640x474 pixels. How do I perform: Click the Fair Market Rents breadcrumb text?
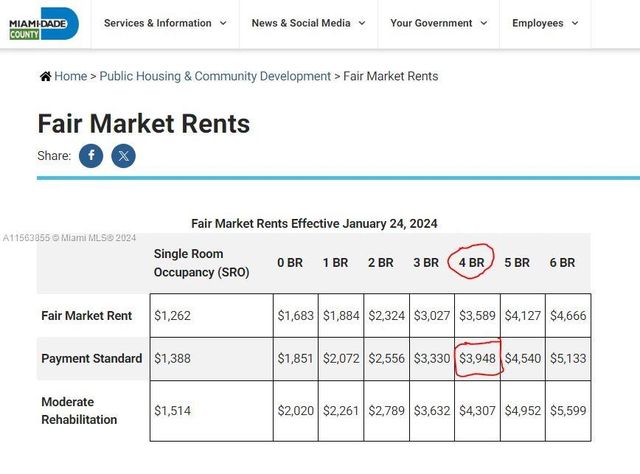(x=390, y=76)
